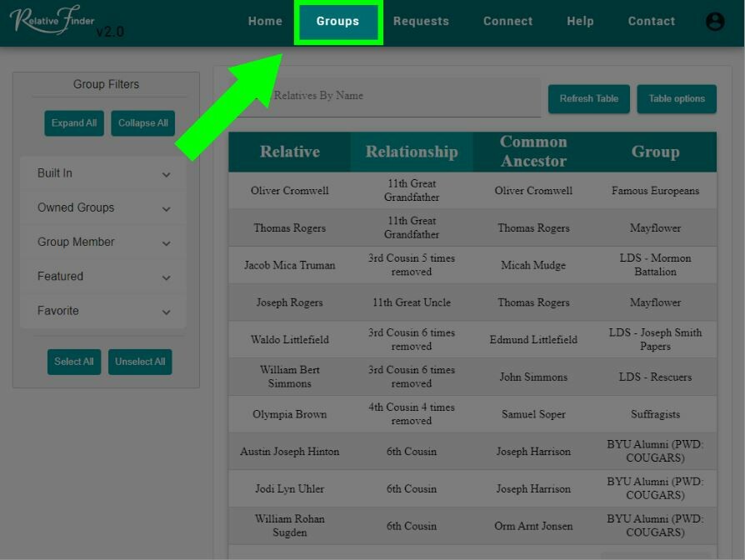Click the Relative Finder logo

click(52, 21)
